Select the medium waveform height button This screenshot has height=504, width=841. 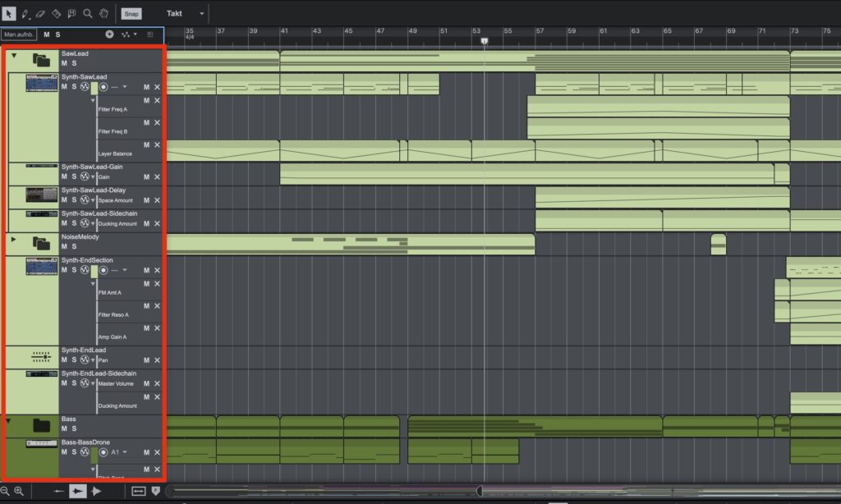(78, 491)
